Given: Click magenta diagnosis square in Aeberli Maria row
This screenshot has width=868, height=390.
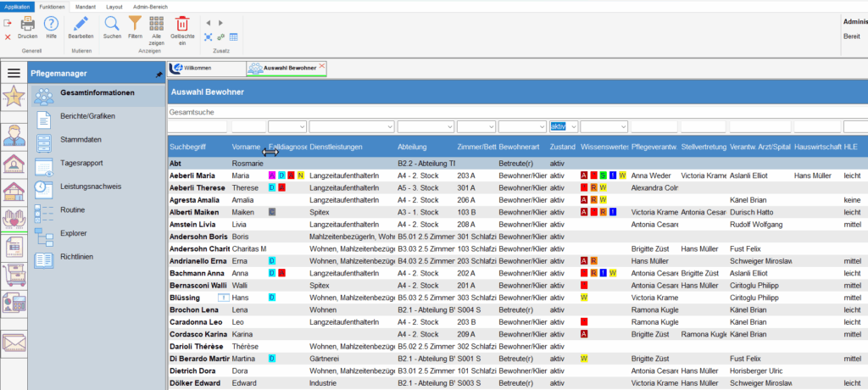Looking at the screenshot, I should (271, 175).
